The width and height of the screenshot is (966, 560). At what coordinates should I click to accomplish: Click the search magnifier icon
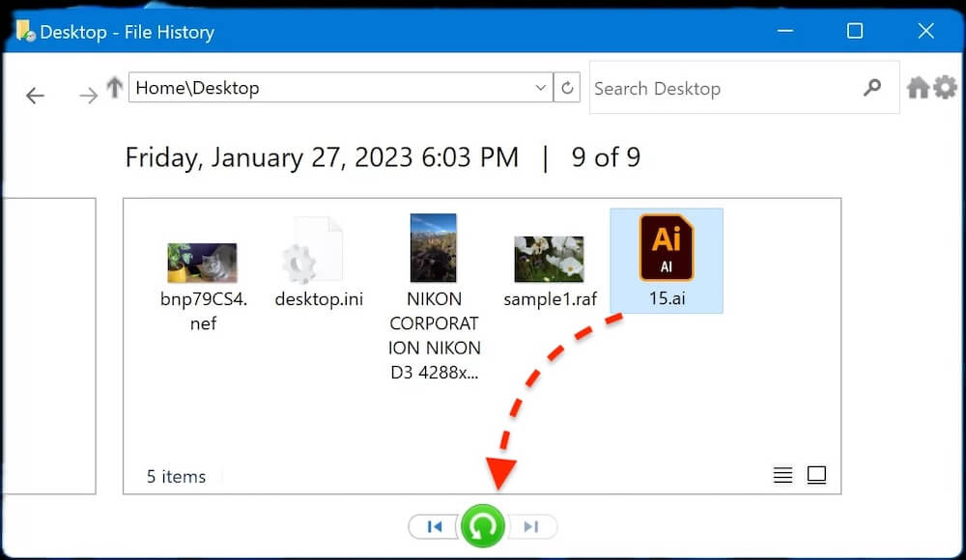(x=872, y=88)
